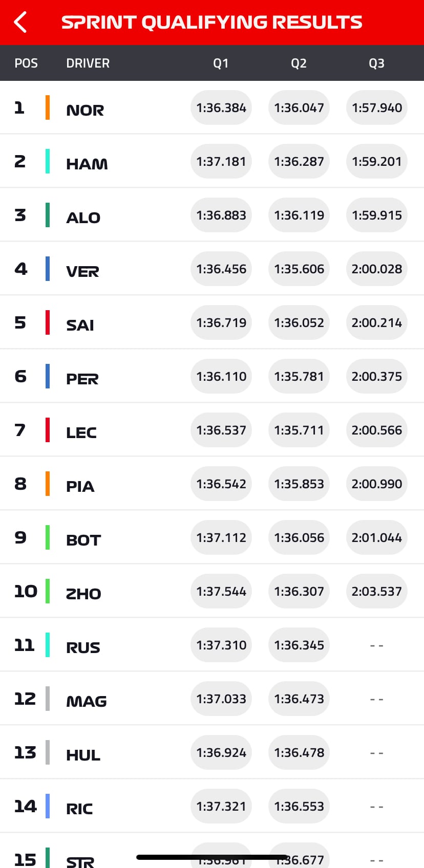This screenshot has height=868, width=424.
Task: Tap the home indicator bar at bottom
Action: (x=212, y=857)
